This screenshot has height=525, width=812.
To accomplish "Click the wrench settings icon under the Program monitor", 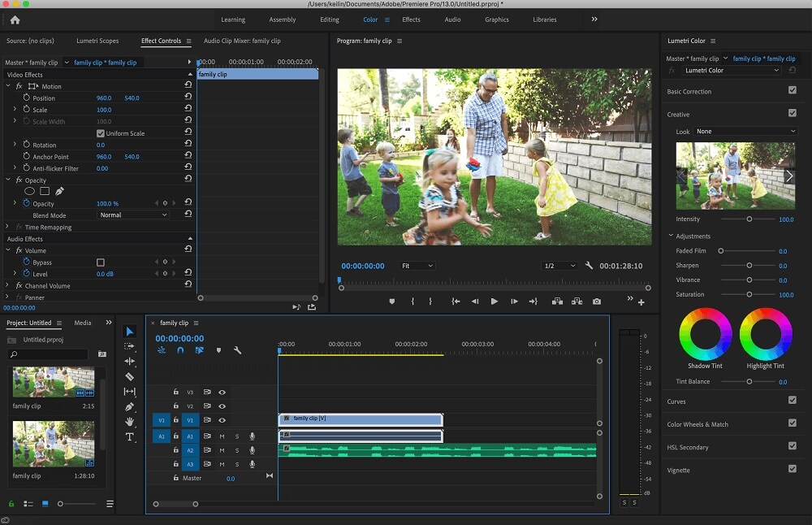I will point(590,265).
